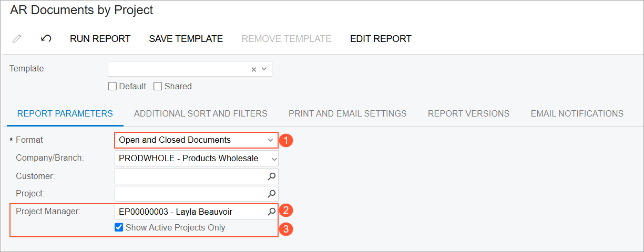The image size is (644, 252).
Task: Switch to Additional Sort and Filters tab
Action: click(200, 113)
